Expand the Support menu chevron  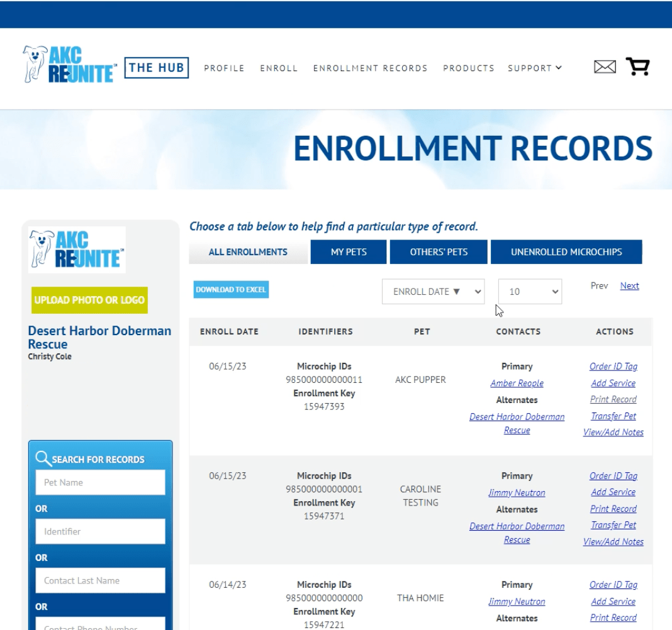tap(559, 68)
